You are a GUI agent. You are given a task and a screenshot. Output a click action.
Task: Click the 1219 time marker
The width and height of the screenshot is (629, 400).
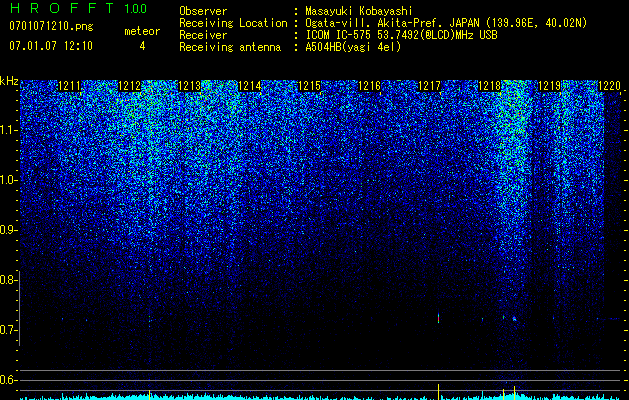tap(549, 86)
